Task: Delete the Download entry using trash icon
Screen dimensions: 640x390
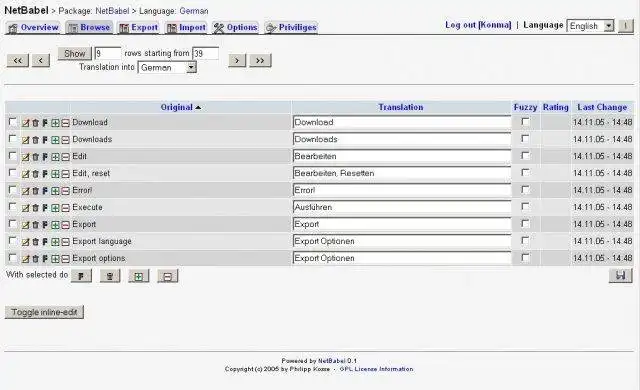Action: tap(36, 123)
